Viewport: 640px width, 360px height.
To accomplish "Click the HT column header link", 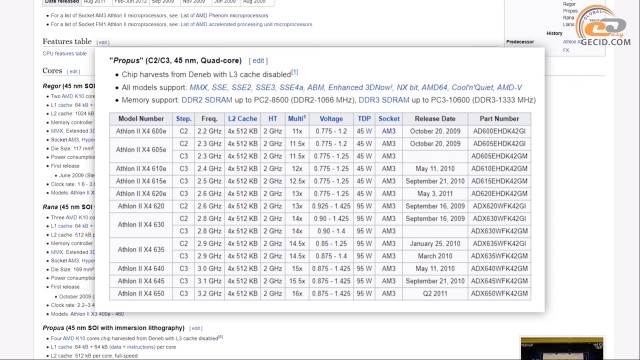I will (x=273, y=119).
